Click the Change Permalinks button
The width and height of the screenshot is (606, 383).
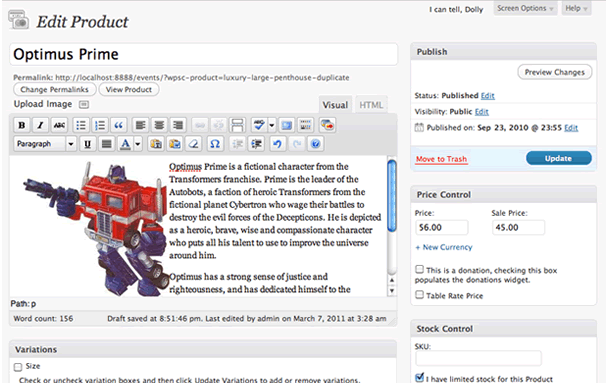click(x=54, y=89)
